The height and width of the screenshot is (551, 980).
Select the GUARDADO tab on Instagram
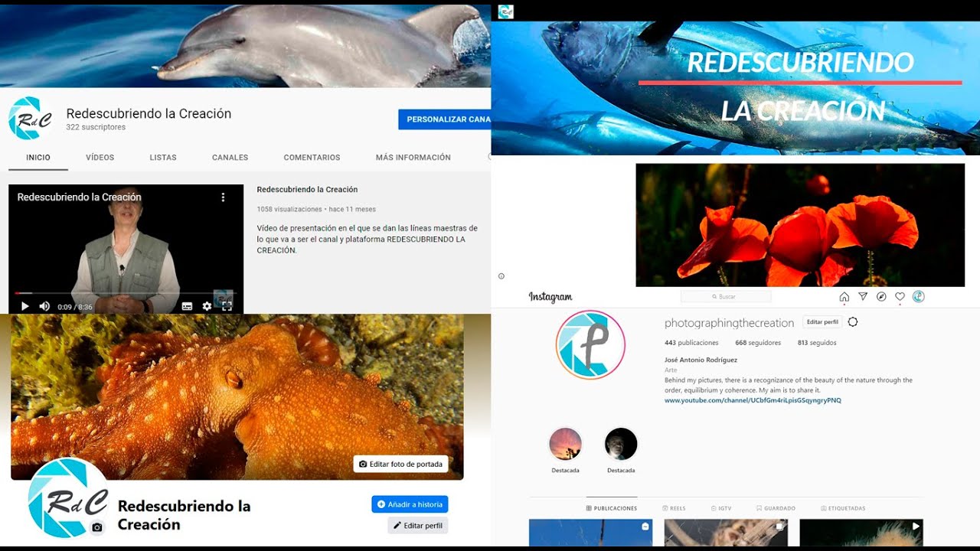click(x=776, y=508)
